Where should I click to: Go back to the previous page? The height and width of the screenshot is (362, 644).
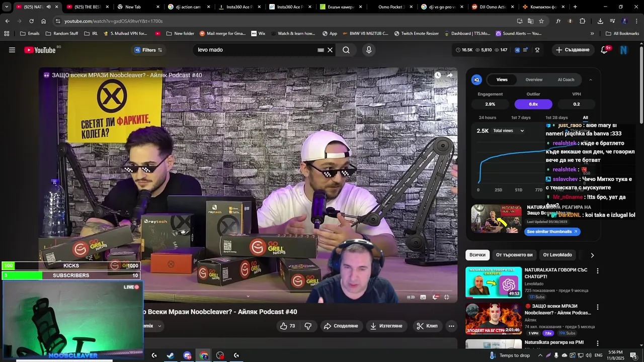click(x=7, y=21)
